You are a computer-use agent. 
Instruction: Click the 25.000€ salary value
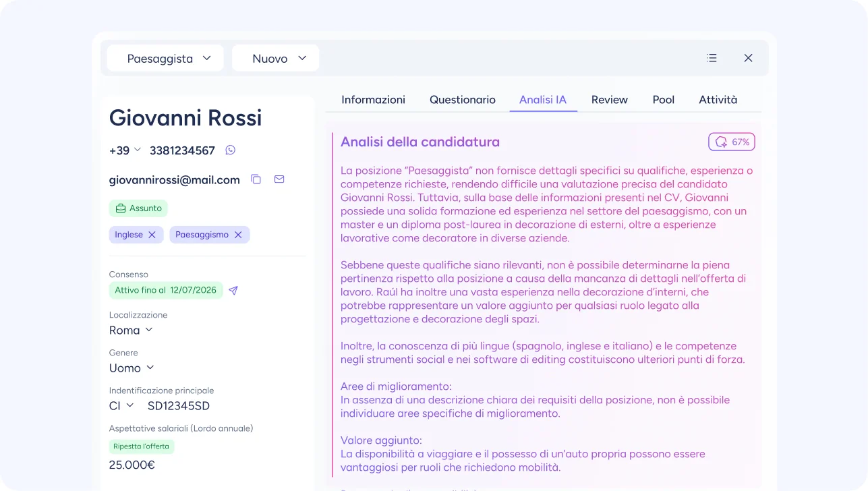point(132,465)
